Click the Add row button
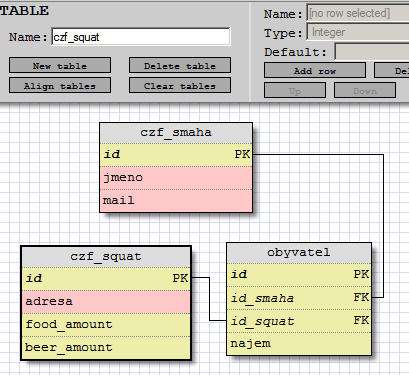This screenshot has width=409, height=375. tap(315, 70)
